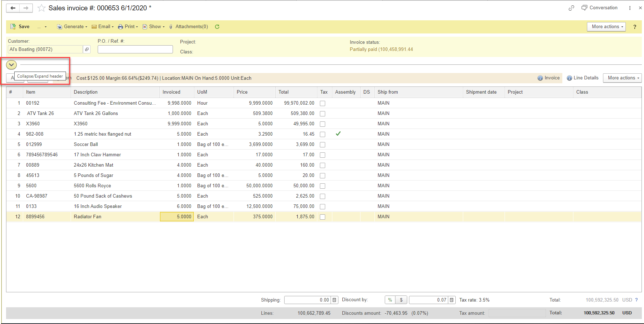Toggle Tax checkbox for ATV Tank 26
This screenshot has height=324, width=644.
(323, 114)
